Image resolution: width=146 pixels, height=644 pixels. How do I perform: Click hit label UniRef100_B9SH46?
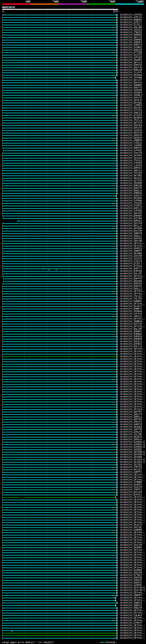[131, 75]
